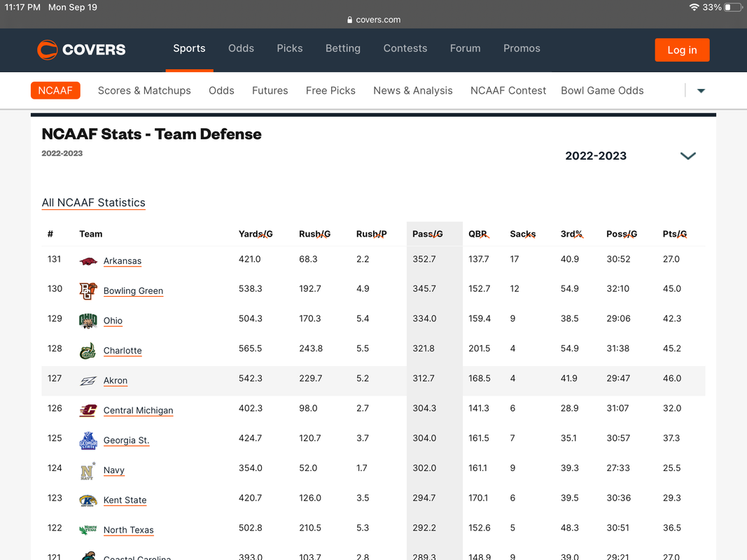Open Bowl Game Odds tab
Screen dimensions: 747x560
pyautogui.click(x=602, y=90)
